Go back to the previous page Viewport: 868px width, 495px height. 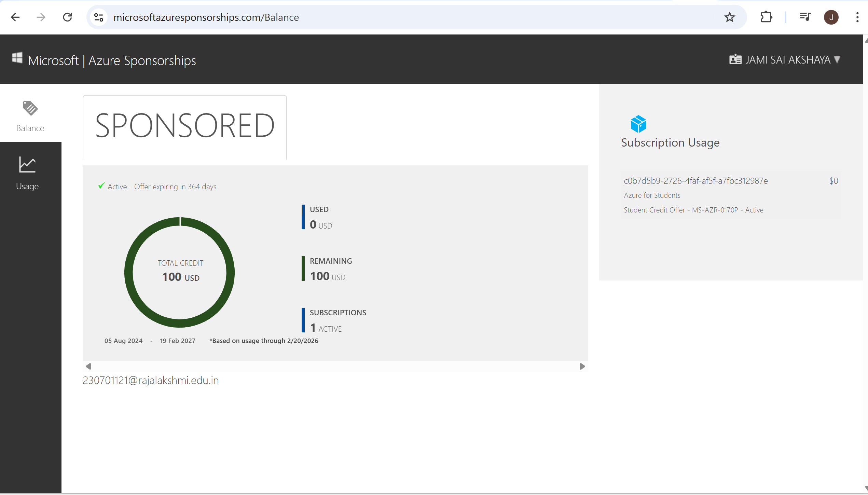(15, 17)
